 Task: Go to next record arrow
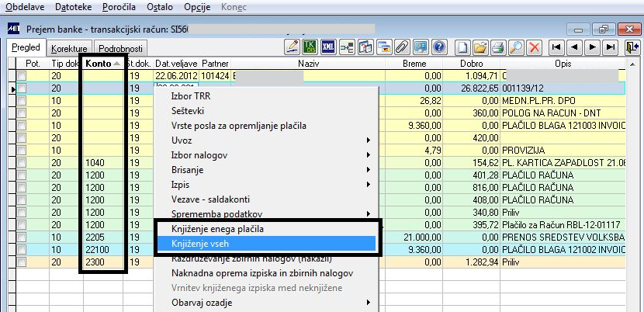(593, 47)
